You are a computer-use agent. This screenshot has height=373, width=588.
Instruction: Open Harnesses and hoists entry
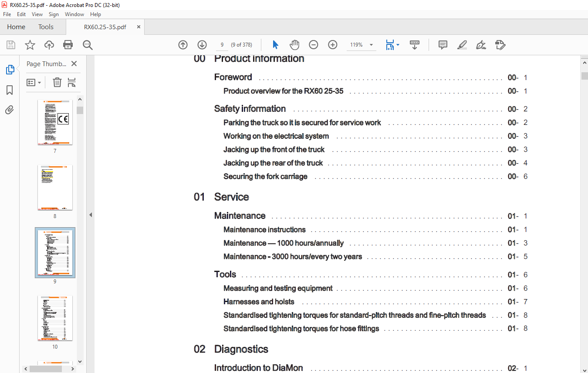coord(259,302)
